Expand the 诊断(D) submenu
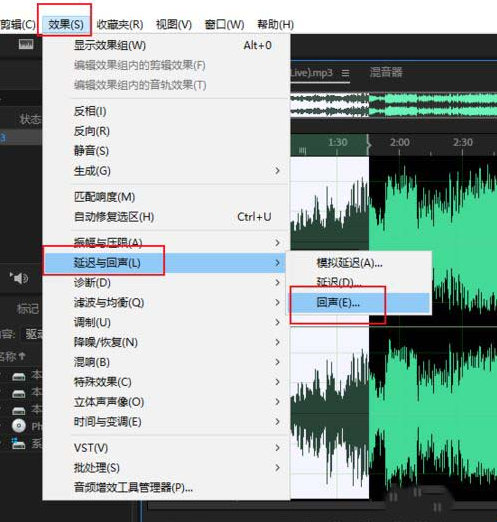 166,283
